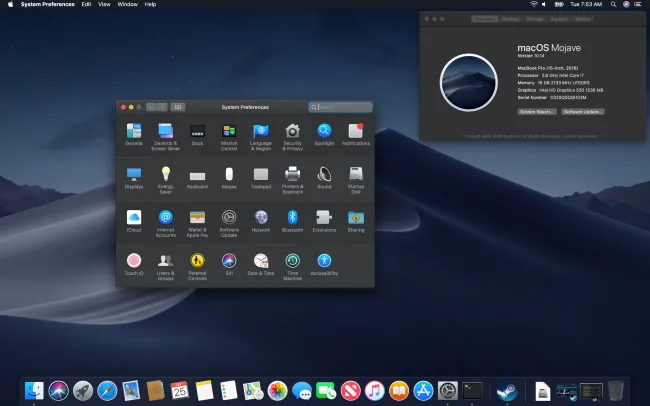Open the Time Machine pane
The width and height of the screenshot is (650, 406).
click(x=292, y=261)
